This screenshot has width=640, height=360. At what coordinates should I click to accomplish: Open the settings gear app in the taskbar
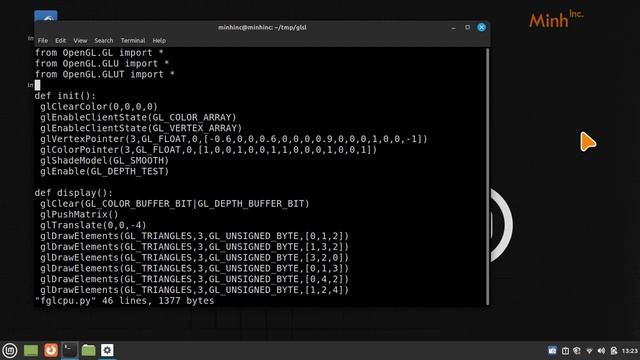pyautogui.click(x=107, y=350)
